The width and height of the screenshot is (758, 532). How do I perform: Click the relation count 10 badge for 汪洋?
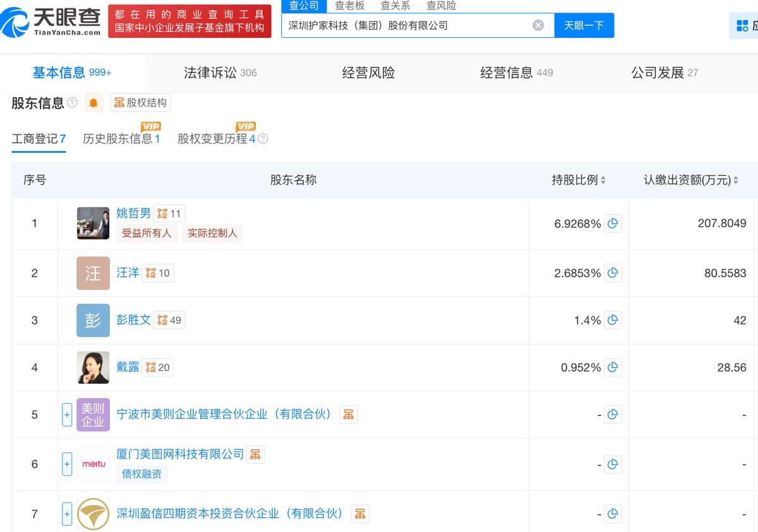pyautogui.click(x=157, y=273)
